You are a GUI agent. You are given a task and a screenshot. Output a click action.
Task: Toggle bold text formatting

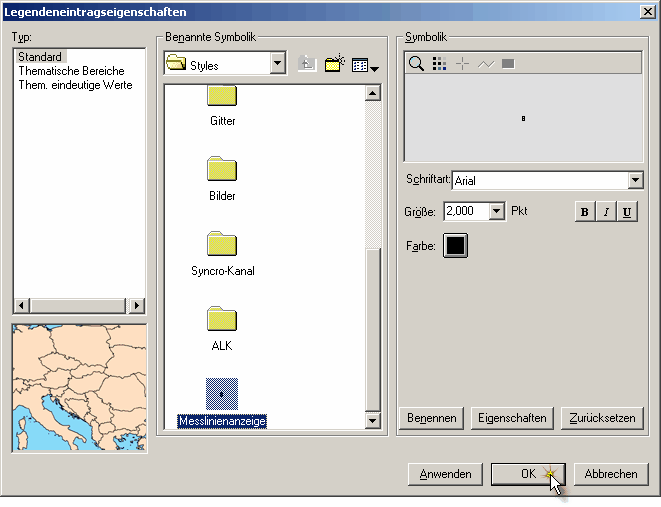point(585,212)
